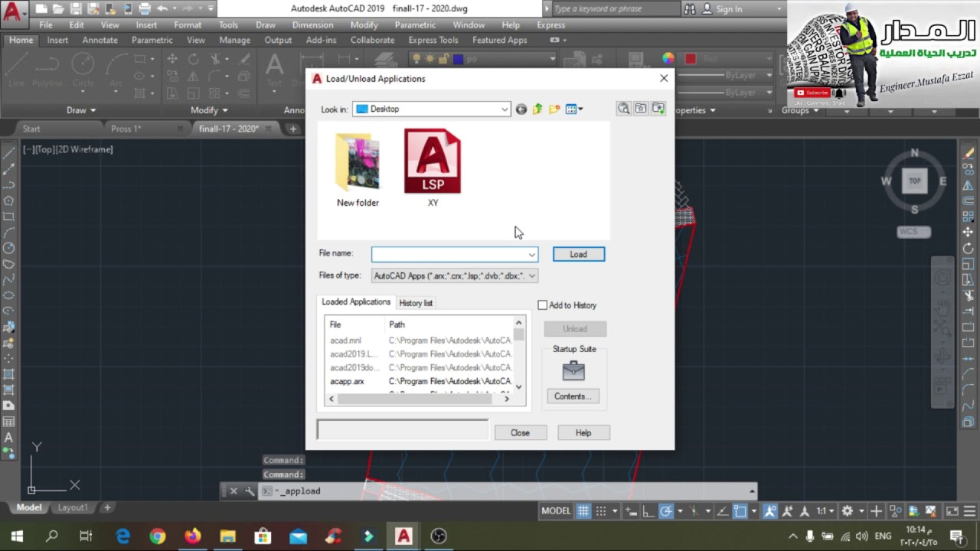Click the Windows Start button

(x=17, y=536)
